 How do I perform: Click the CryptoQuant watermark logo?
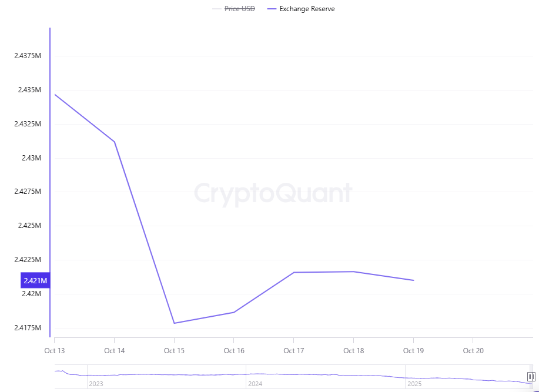click(x=273, y=193)
